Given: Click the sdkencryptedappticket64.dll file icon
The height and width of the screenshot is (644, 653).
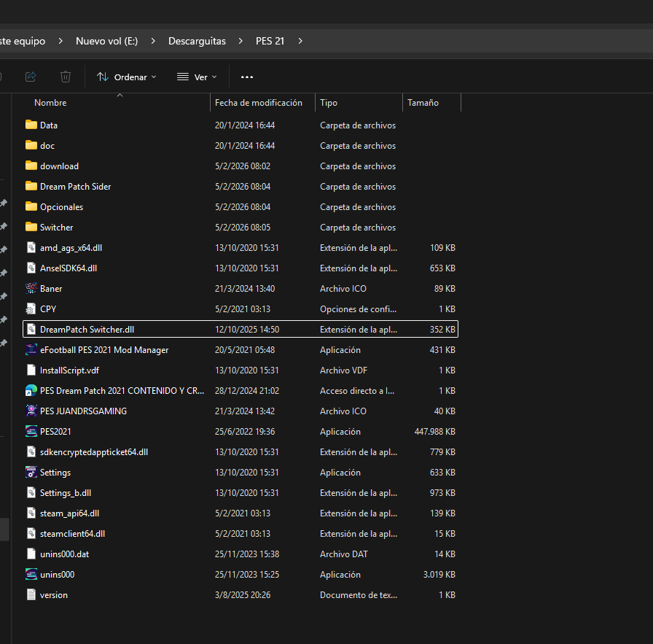Looking at the screenshot, I should 31,452.
